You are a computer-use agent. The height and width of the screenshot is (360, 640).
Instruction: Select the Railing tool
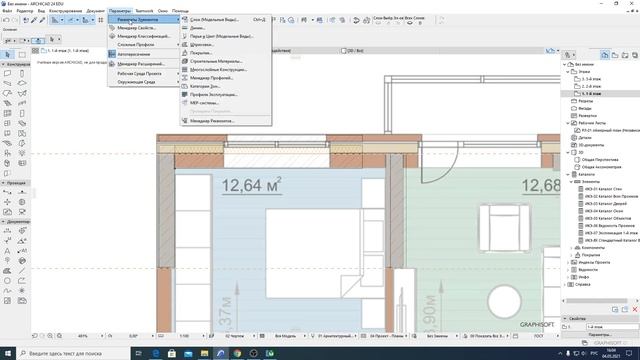coord(22,103)
